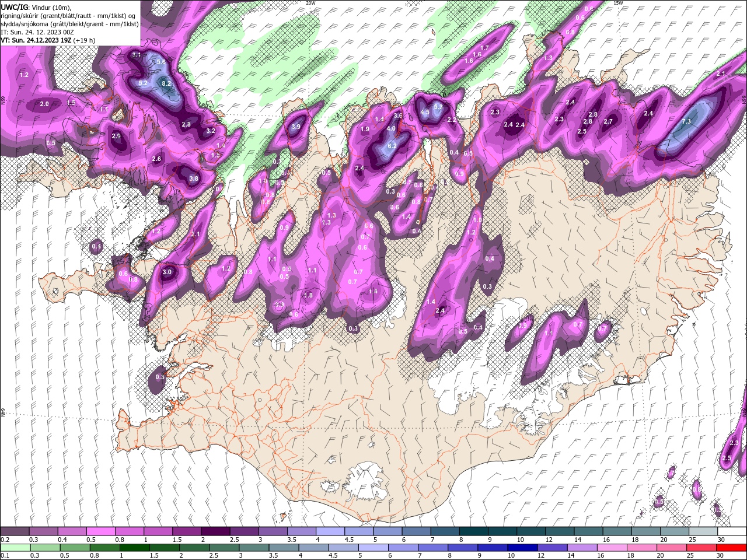Click the 6.2 snowfall value on the map

coord(392,146)
